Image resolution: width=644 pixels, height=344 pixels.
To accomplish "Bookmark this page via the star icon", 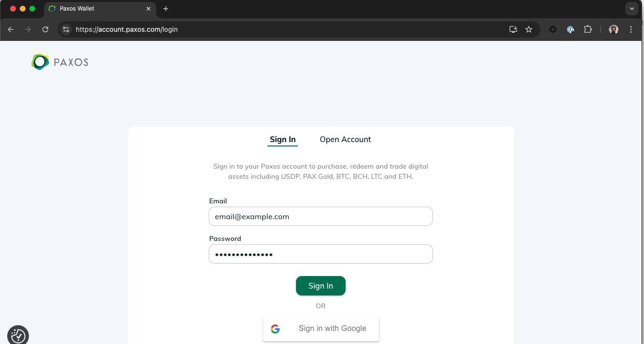I will point(529,29).
